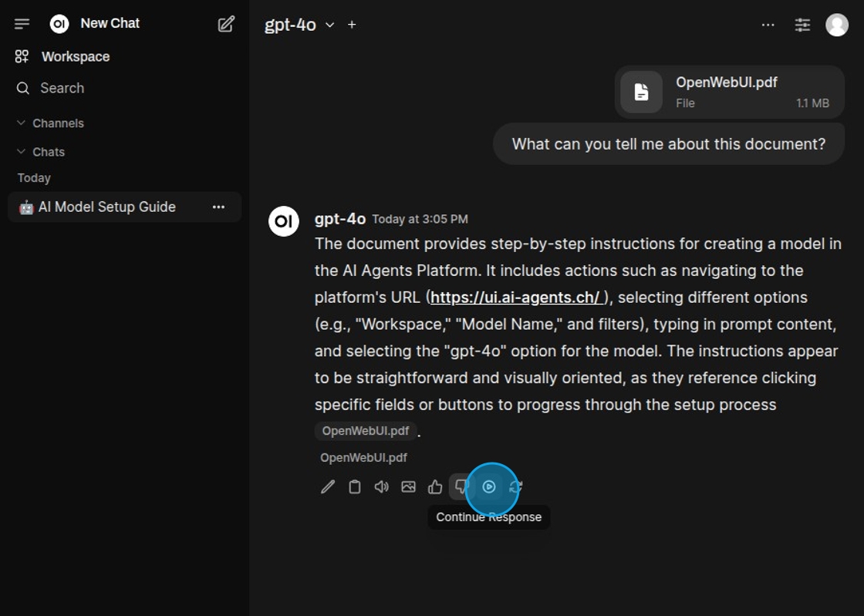
Task: Copy the response with clipboard icon
Action: tap(354, 486)
